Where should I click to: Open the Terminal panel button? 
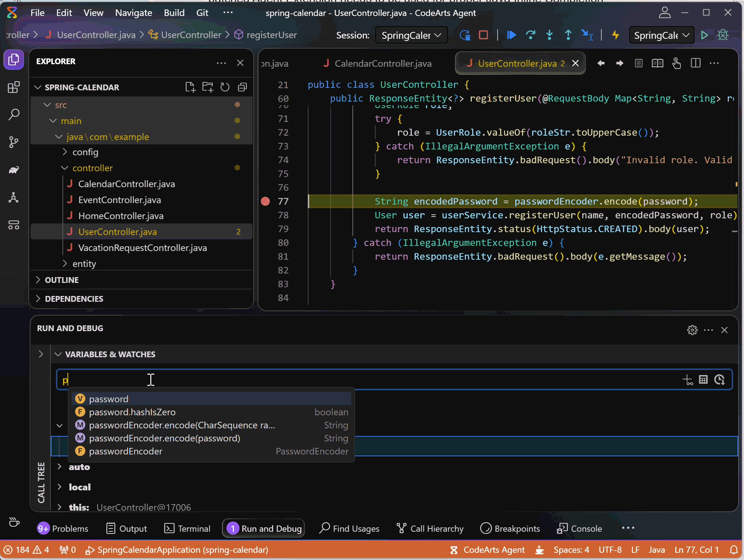[x=188, y=528]
